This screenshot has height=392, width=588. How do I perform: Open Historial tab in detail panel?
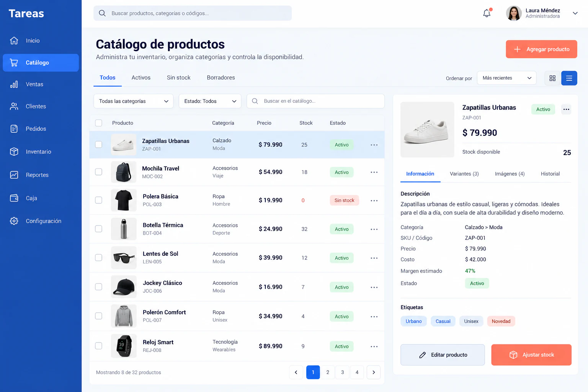tap(550, 174)
